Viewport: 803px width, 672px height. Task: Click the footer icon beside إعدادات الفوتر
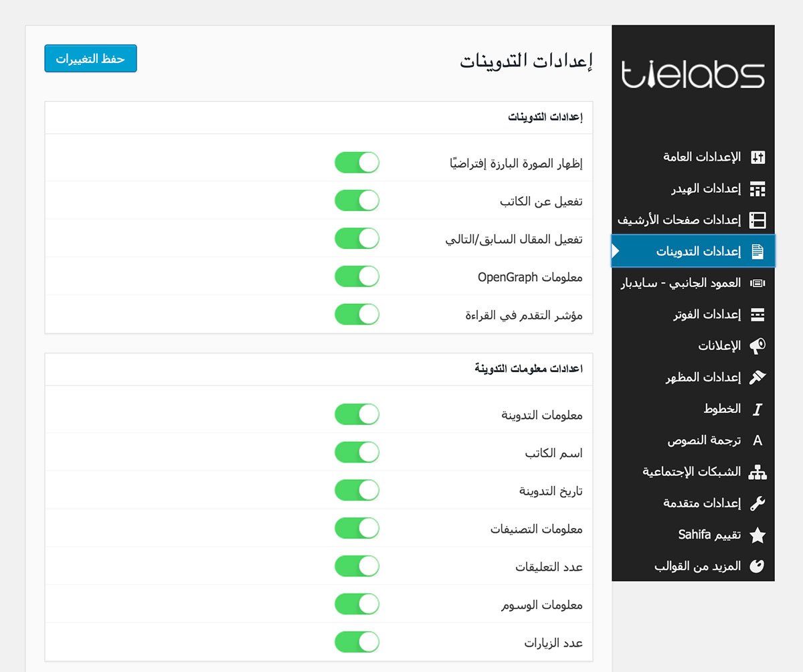click(x=757, y=315)
